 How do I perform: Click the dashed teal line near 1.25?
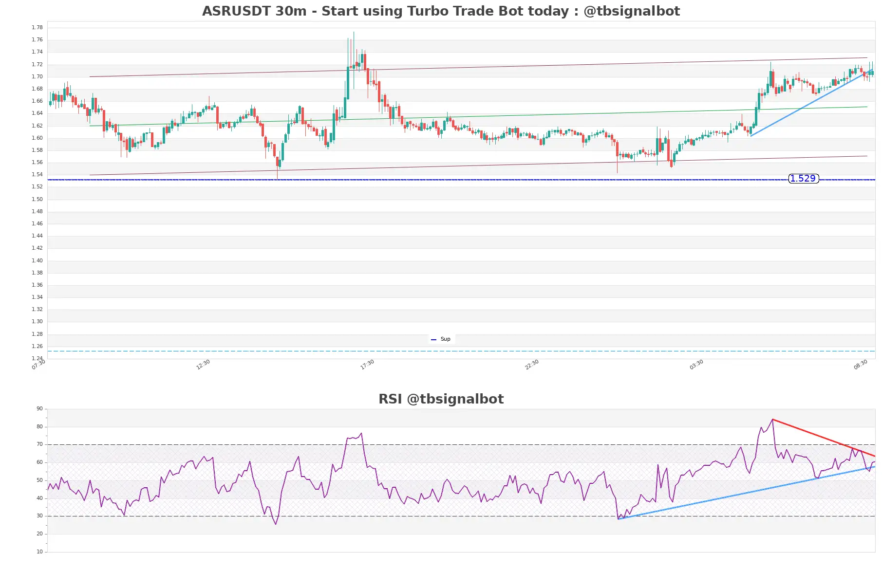coord(461,351)
